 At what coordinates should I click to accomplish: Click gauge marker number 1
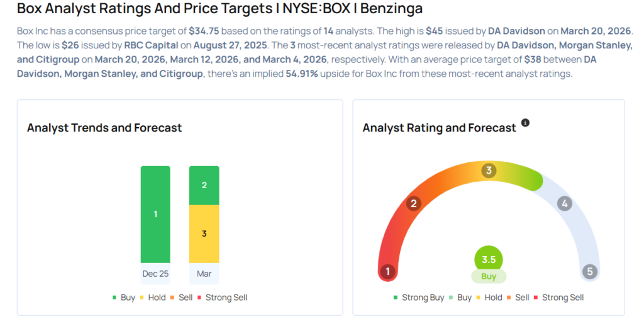tap(388, 272)
